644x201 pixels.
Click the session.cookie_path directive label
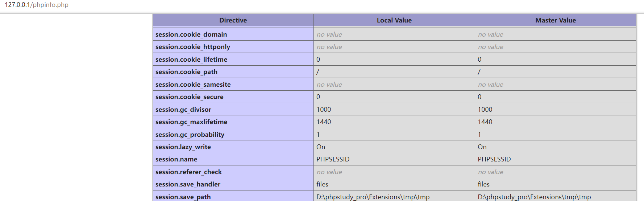(x=186, y=72)
